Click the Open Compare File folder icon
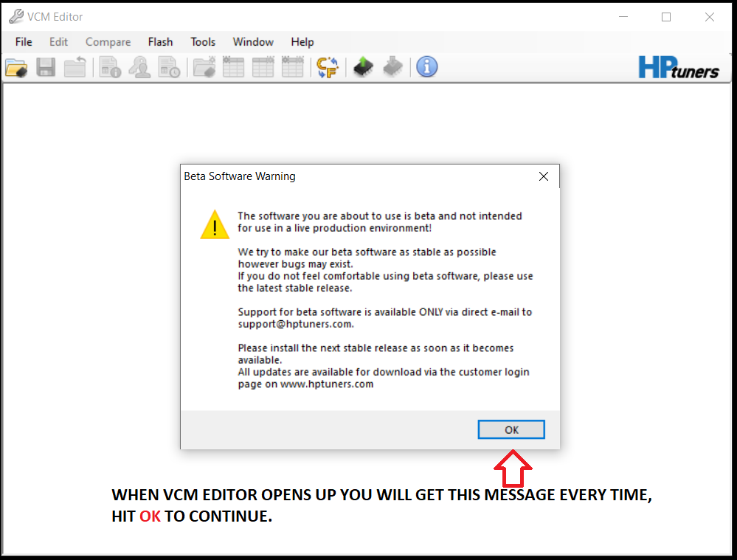This screenshot has height=560, width=737. [x=204, y=67]
